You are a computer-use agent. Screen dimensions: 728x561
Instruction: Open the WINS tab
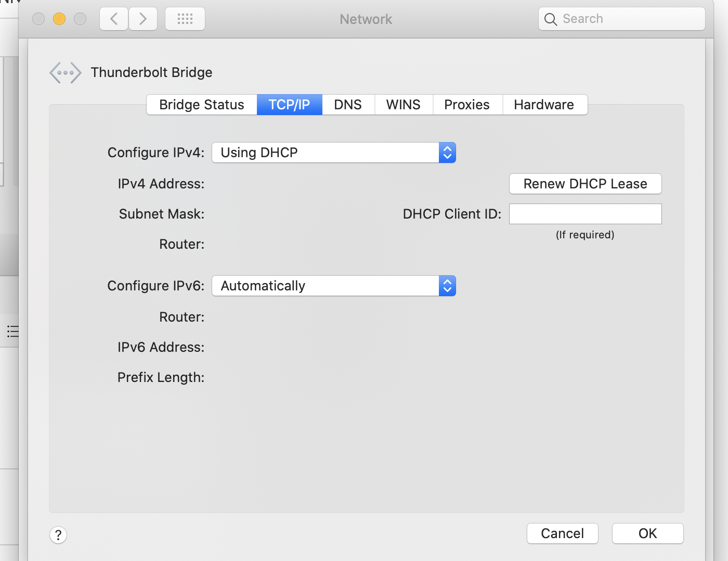tap(404, 105)
